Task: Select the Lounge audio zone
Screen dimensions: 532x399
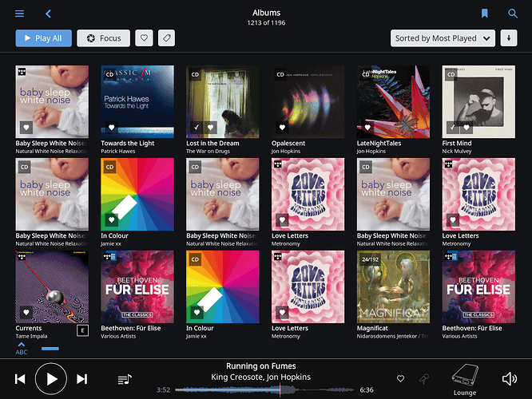Action: click(x=465, y=380)
